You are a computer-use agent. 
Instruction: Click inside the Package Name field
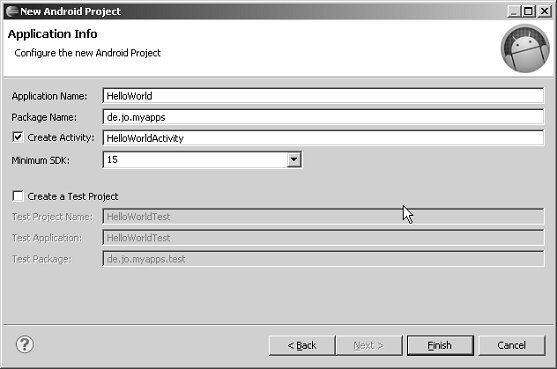(323, 117)
